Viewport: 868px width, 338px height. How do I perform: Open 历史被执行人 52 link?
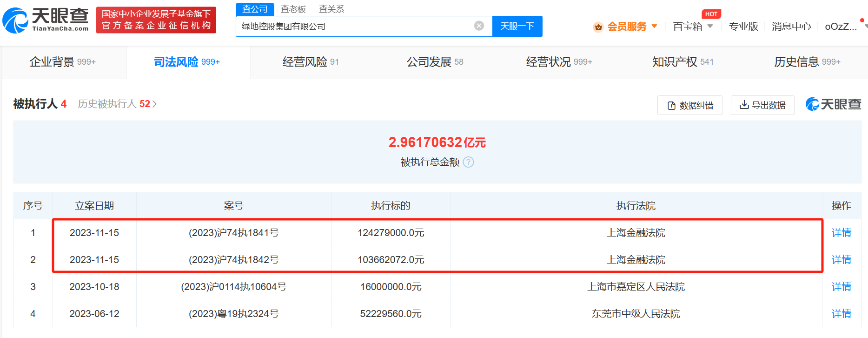point(117,104)
